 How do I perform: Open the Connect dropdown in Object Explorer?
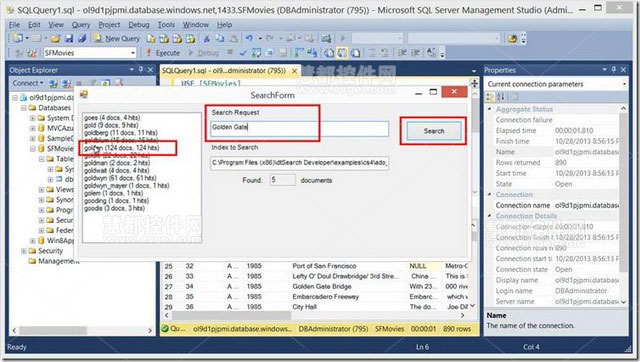[28, 83]
